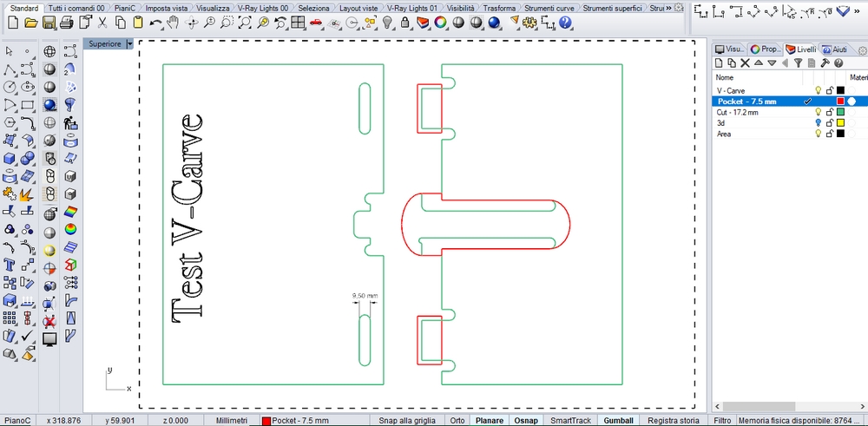Screen dimensions: 868x426
Task: Save the model with the floppy disk icon
Action: point(49,23)
